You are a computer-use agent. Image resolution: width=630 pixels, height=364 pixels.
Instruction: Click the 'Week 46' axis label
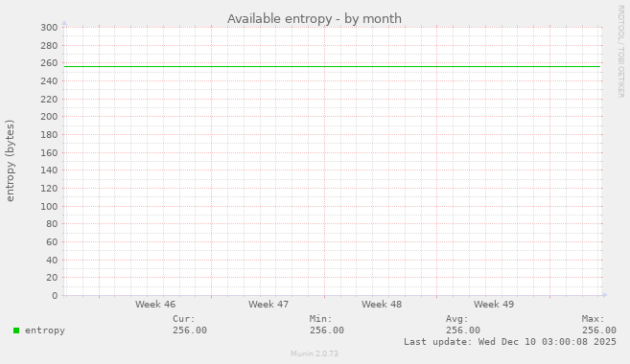pyautogui.click(x=155, y=305)
